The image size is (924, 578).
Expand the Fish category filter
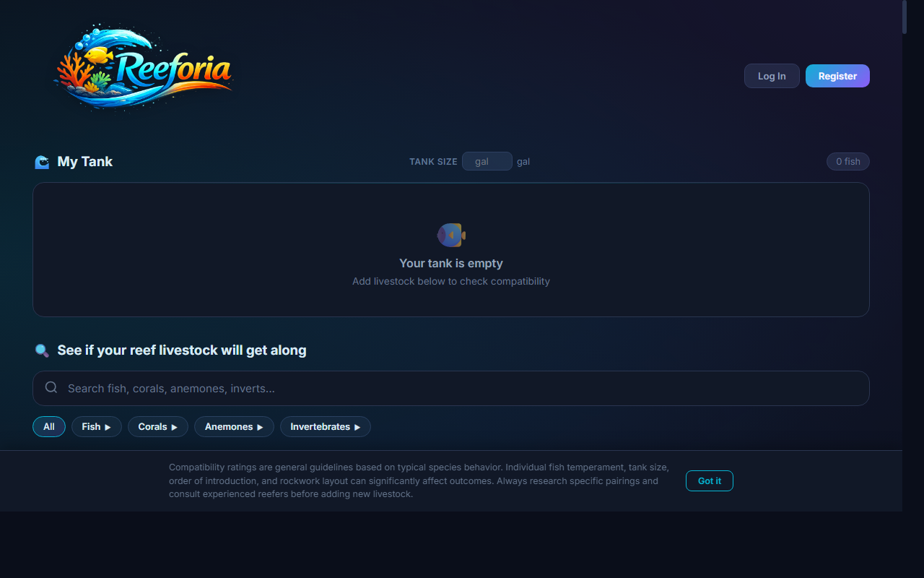[97, 427]
